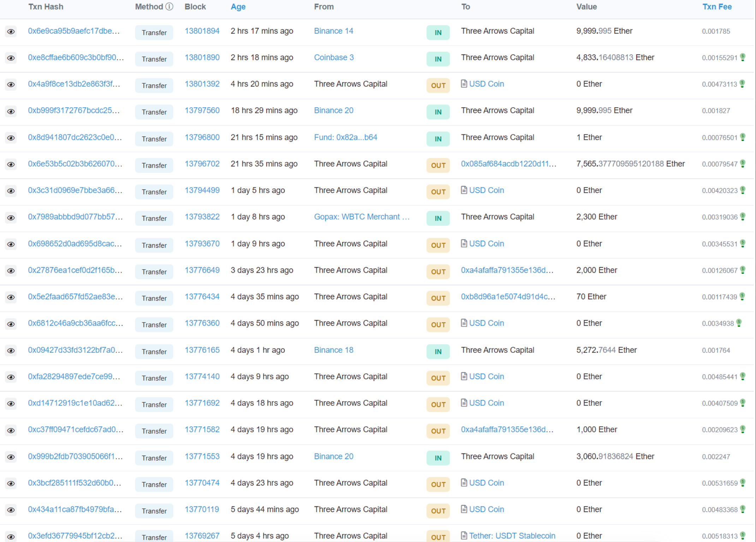Click the eye icon for transaction 0x27876ea1cef0d2f165b
The height and width of the screenshot is (542, 756).
(x=11, y=271)
